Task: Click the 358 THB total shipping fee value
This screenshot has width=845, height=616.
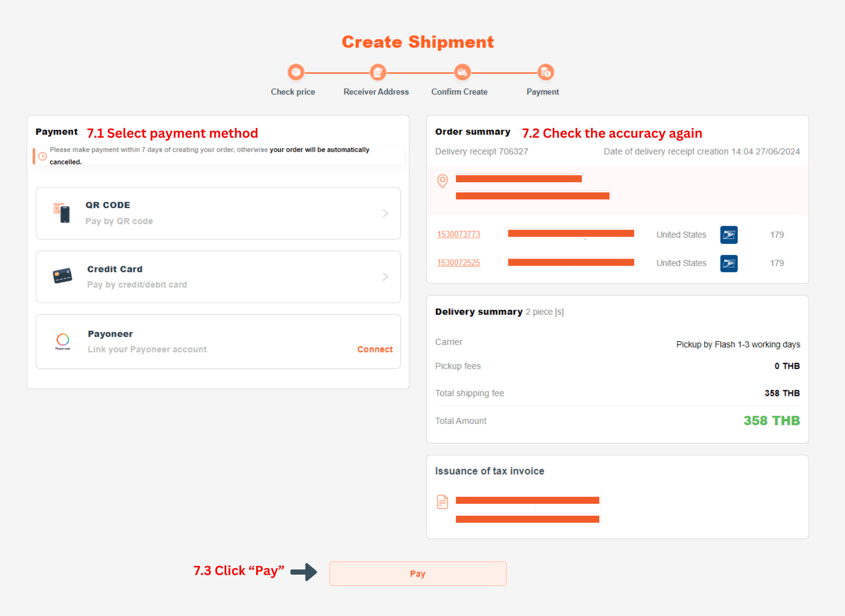Action: click(x=782, y=393)
